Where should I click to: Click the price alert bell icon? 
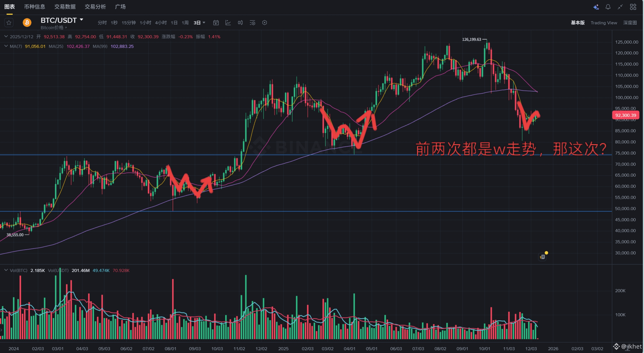coord(608,7)
